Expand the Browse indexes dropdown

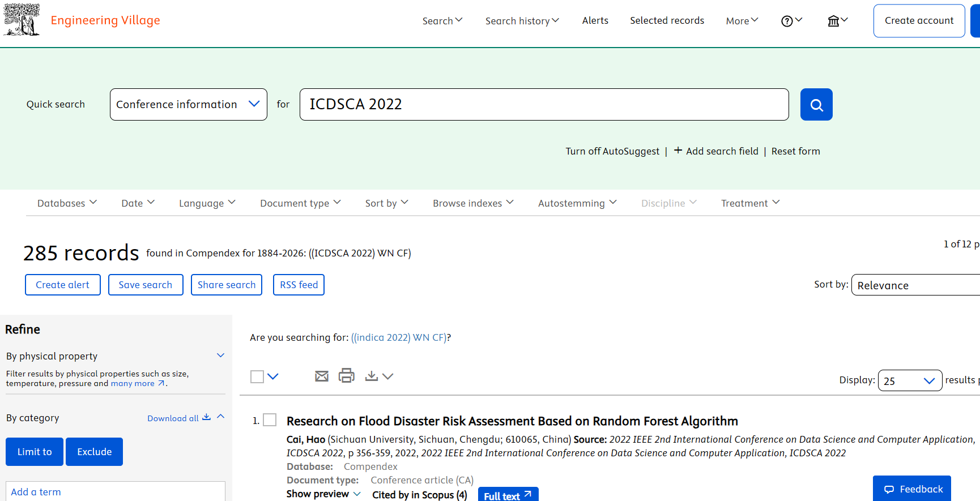[x=473, y=203]
